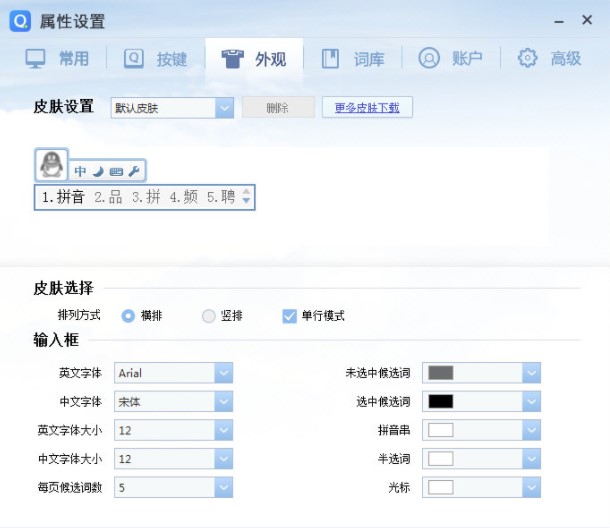Click candidate 5.聘 in preview bar
The width and height of the screenshot is (610, 528).
pos(221,197)
